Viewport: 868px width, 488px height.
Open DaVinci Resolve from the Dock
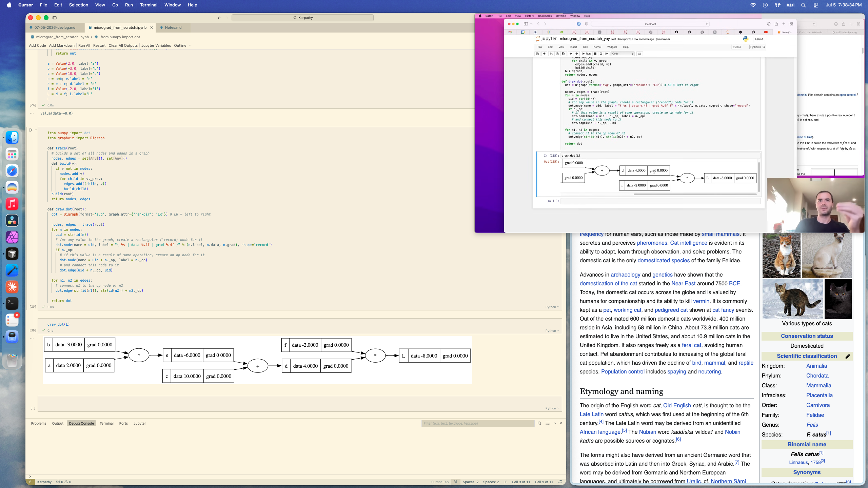pyautogui.click(x=12, y=221)
